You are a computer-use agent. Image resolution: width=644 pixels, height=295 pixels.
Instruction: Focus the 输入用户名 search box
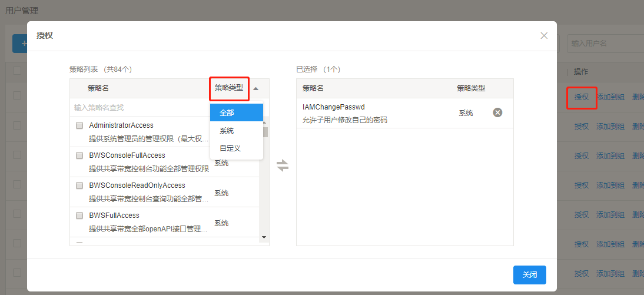604,43
